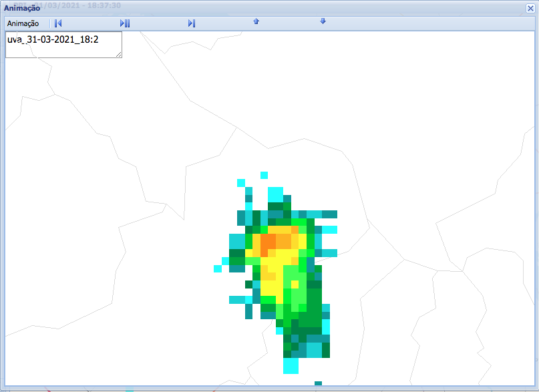Image resolution: width=539 pixels, height=392 pixels.
Task: Click the resize grip of the frame label box
Action: click(x=119, y=55)
